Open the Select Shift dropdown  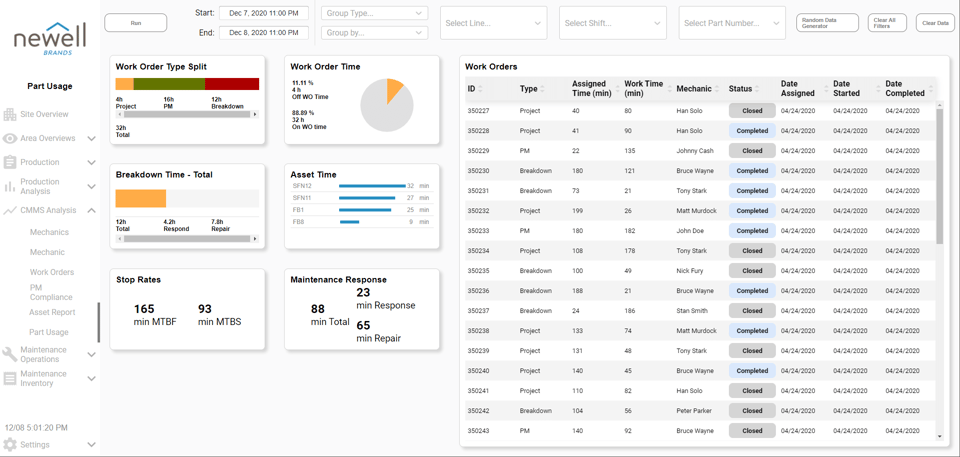(x=612, y=23)
